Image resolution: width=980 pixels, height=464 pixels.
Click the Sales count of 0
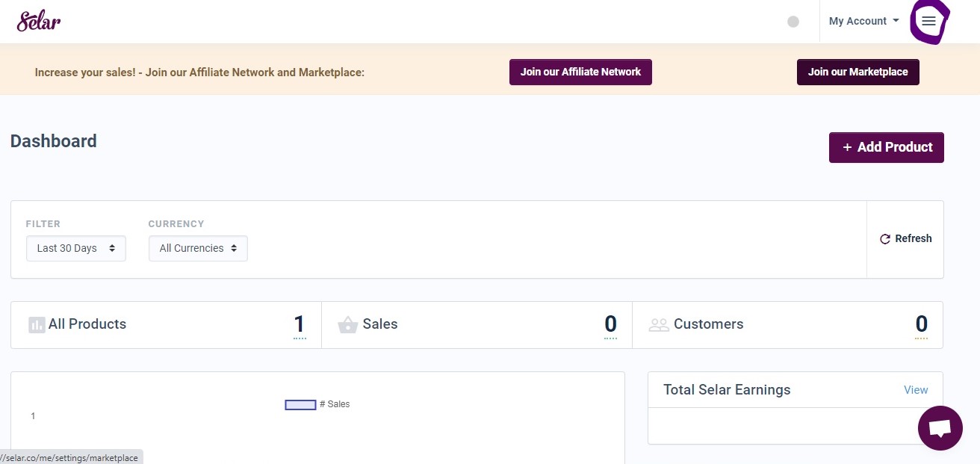(610, 324)
